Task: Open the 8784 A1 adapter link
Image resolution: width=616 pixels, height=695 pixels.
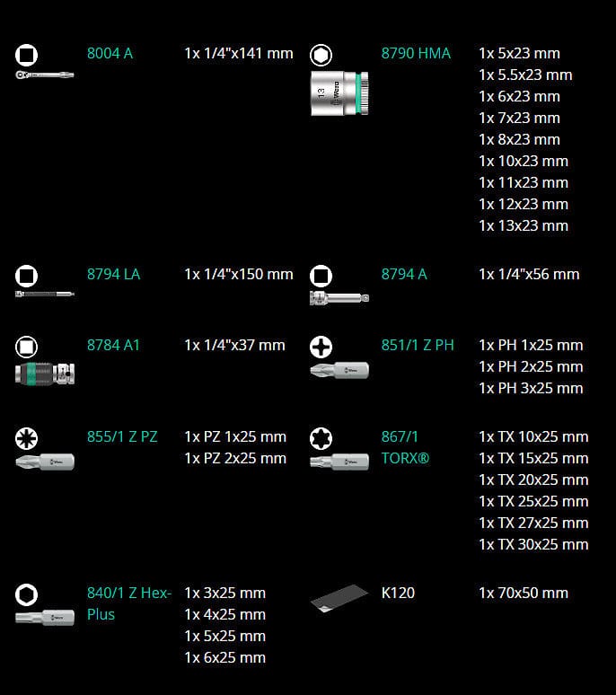Action: click(113, 345)
